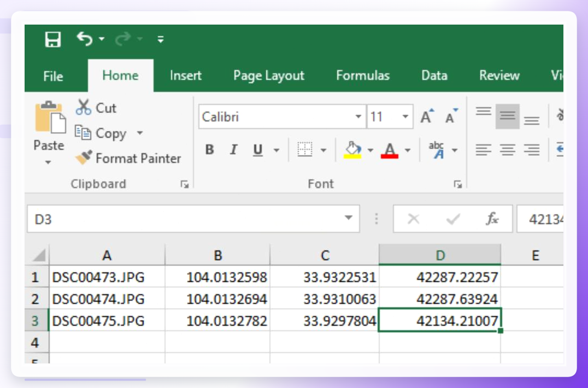This screenshot has width=588, height=388.
Task: Select cell containing DSC00474.JPG
Action: [107, 299]
